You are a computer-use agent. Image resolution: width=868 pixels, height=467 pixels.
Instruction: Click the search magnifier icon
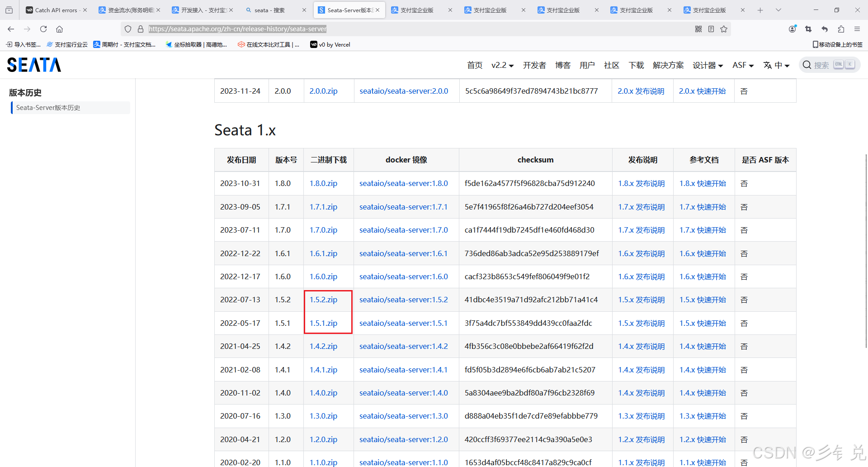[x=807, y=65]
